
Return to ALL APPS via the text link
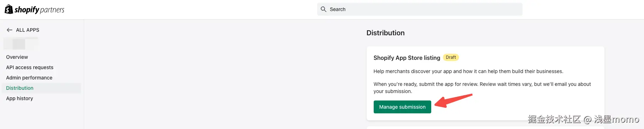click(x=28, y=30)
